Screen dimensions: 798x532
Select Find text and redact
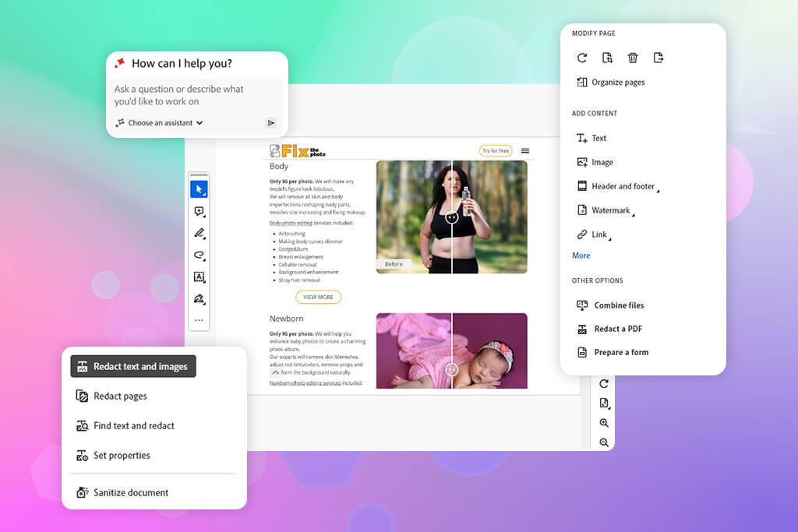(125, 426)
